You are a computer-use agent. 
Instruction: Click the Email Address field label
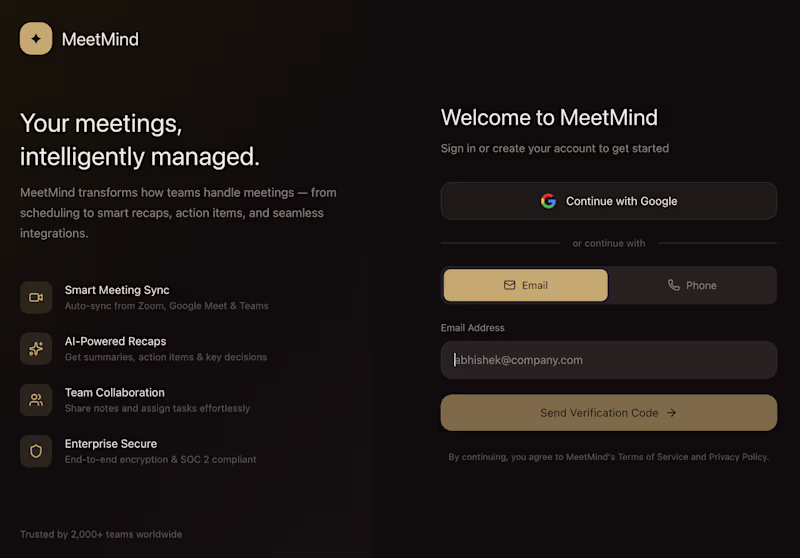pyautogui.click(x=472, y=328)
